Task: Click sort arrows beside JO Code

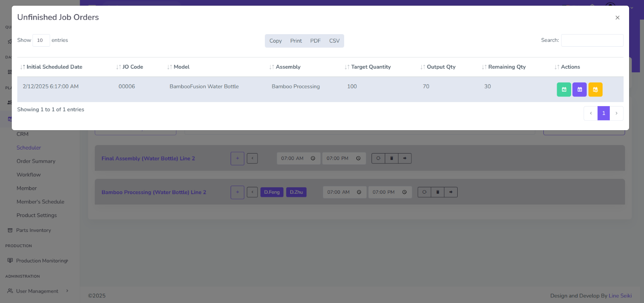Action: pos(119,67)
